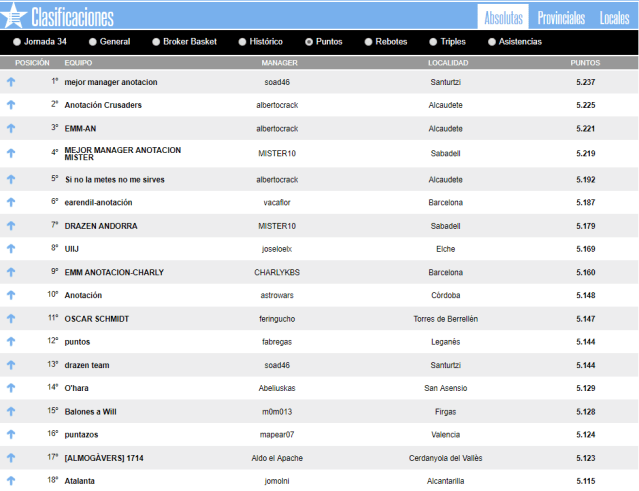The width and height of the screenshot is (639, 491).
Task: Open the Provinciales tab
Action: pos(560,18)
